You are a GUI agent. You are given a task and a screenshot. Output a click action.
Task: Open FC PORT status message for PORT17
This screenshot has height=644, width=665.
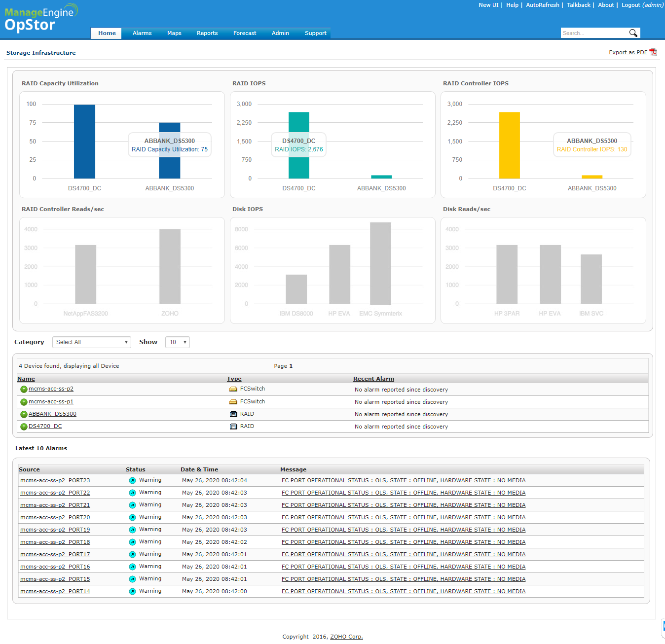[x=404, y=554]
